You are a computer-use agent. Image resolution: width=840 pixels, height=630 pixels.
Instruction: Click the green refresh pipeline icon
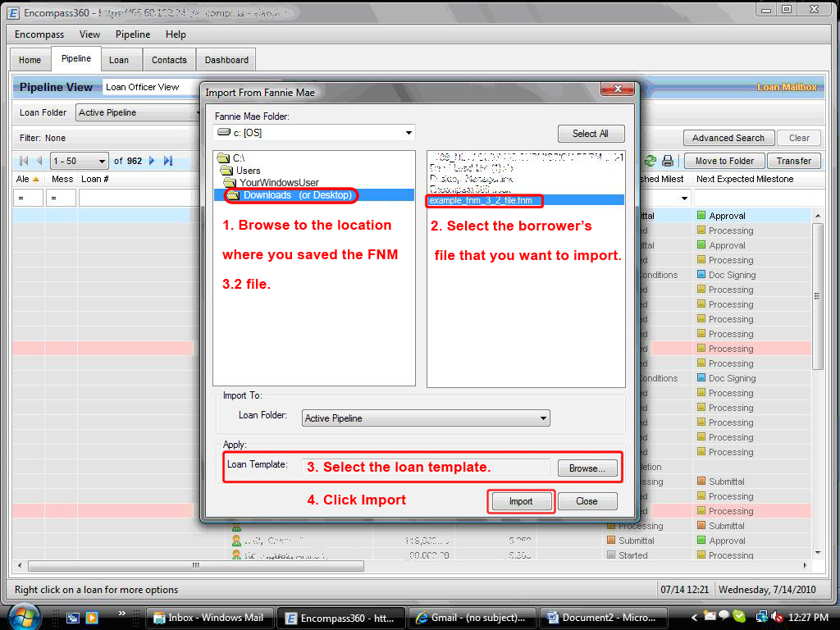[x=651, y=161]
